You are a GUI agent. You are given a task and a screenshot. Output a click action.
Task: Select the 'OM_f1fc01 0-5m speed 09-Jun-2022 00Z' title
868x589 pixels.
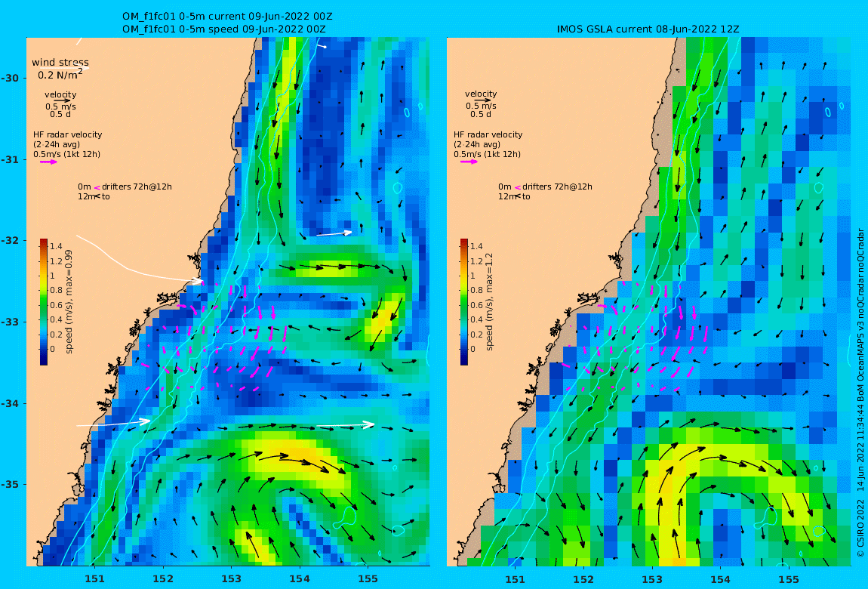(223, 29)
